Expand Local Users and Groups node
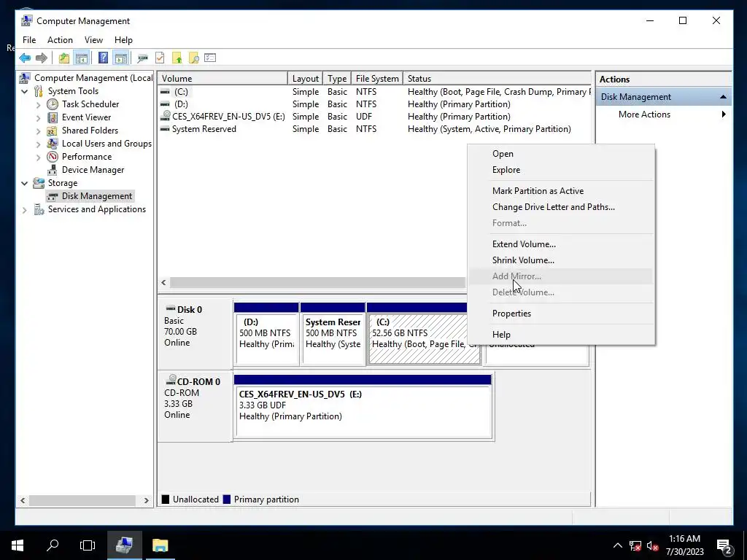This screenshot has width=747, height=560. tap(38, 144)
